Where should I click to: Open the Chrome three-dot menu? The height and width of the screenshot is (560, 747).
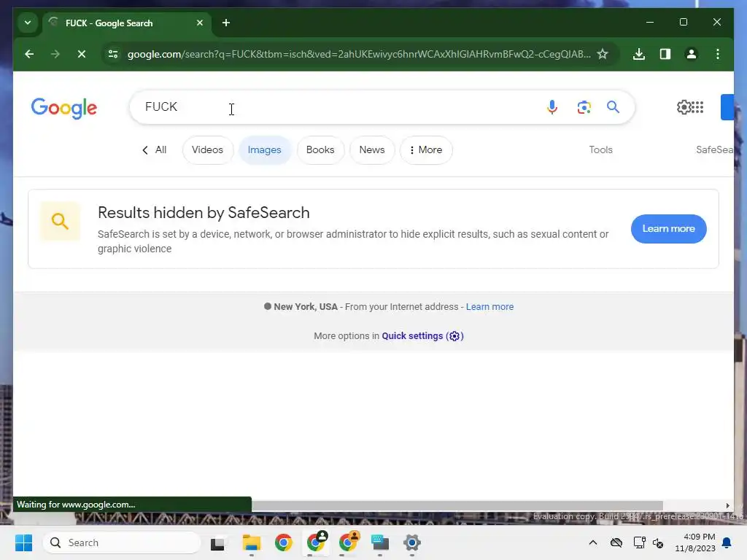[718, 54]
